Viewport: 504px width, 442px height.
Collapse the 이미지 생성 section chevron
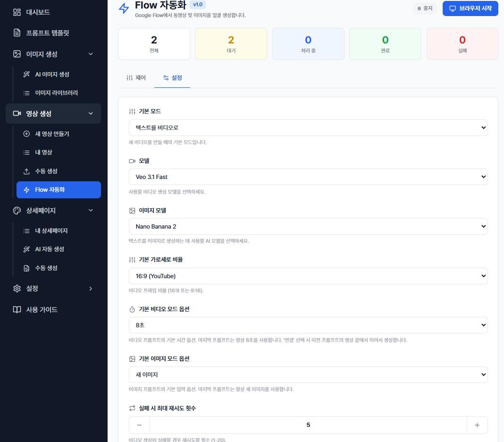(x=91, y=54)
